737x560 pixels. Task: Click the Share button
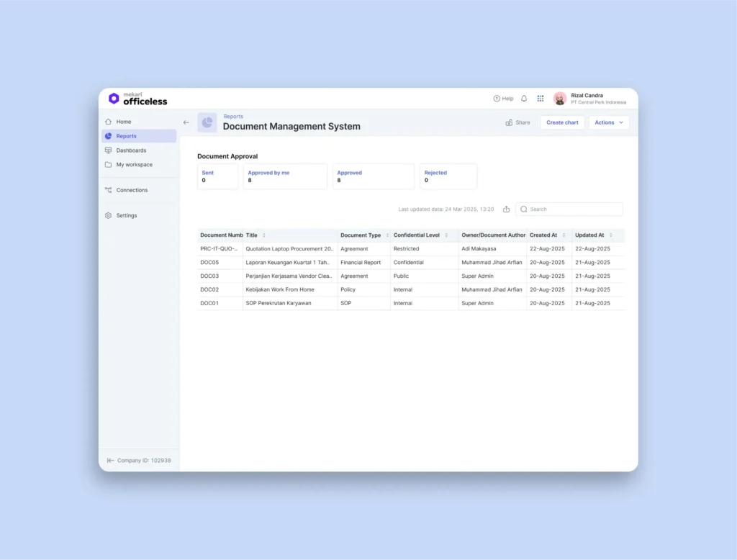point(517,122)
